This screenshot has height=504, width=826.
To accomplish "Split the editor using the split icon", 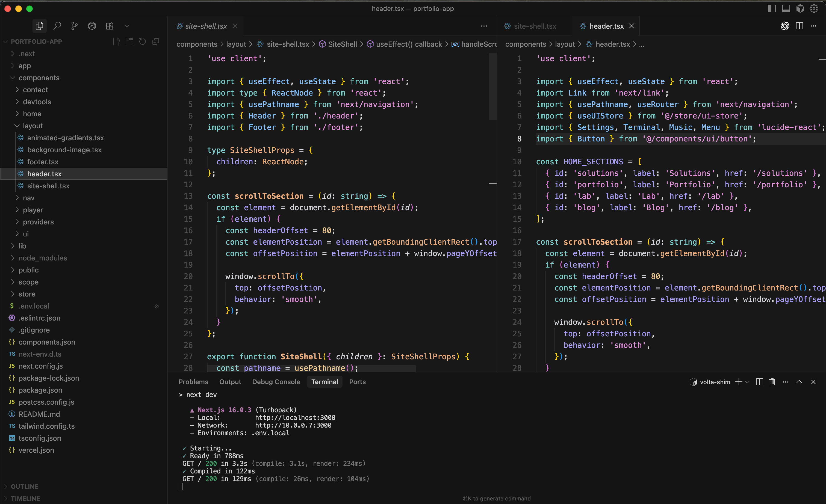I will [800, 26].
